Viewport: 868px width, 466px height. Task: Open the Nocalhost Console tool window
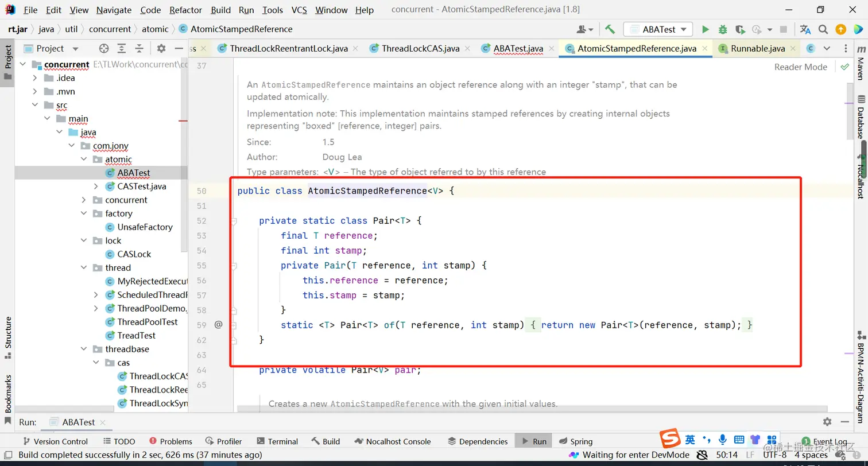point(393,441)
